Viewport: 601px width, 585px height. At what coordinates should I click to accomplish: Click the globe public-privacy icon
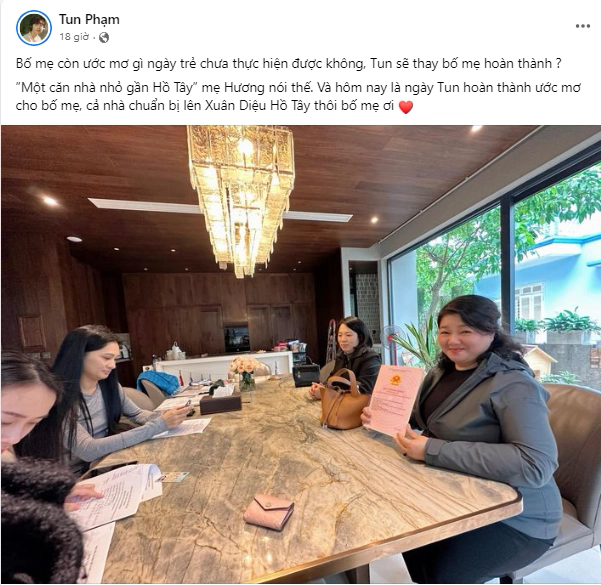click(x=104, y=37)
